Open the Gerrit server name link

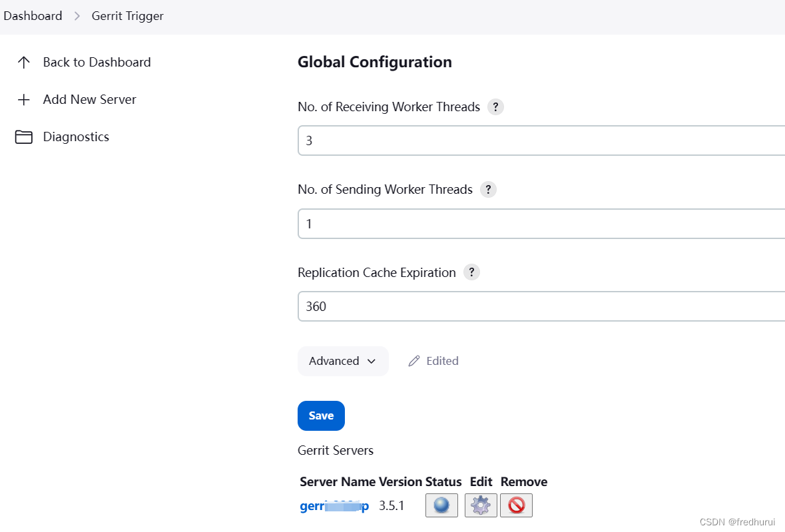[334, 506]
